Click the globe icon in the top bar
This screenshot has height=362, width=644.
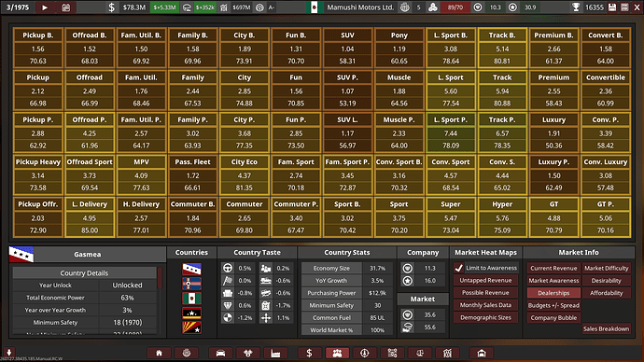[x=404, y=7]
